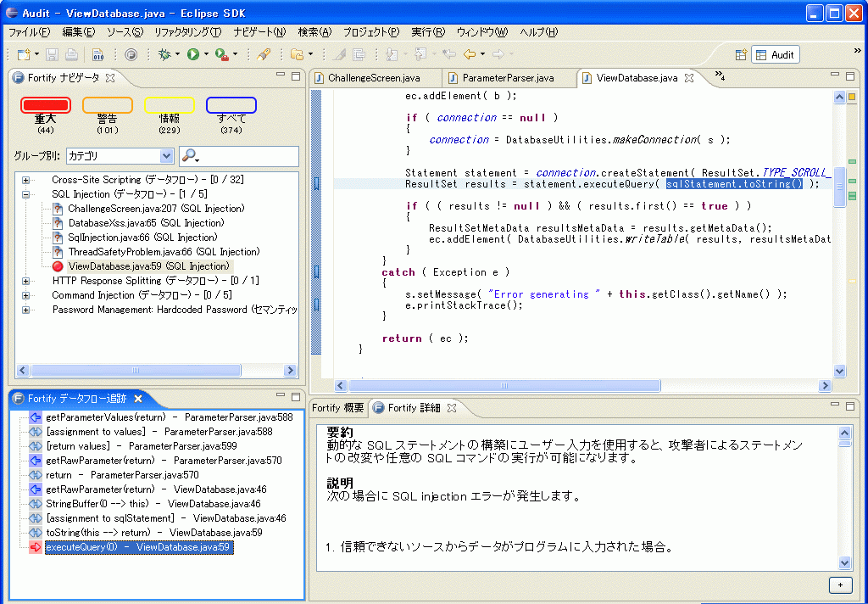Click the Save disk icon
Image resolution: width=868 pixels, height=604 pixels.
(52, 54)
